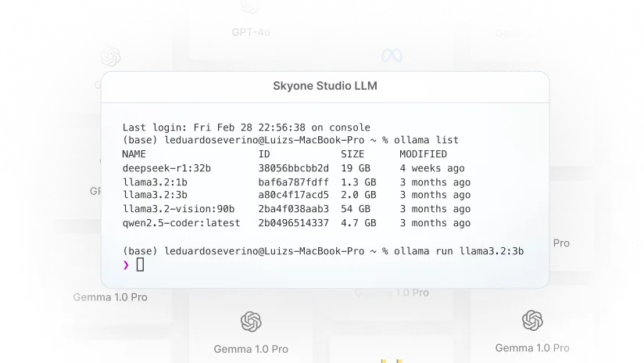The image size is (644, 363).
Task: Select the GPT-4o model card label
Action: (250, 32)
